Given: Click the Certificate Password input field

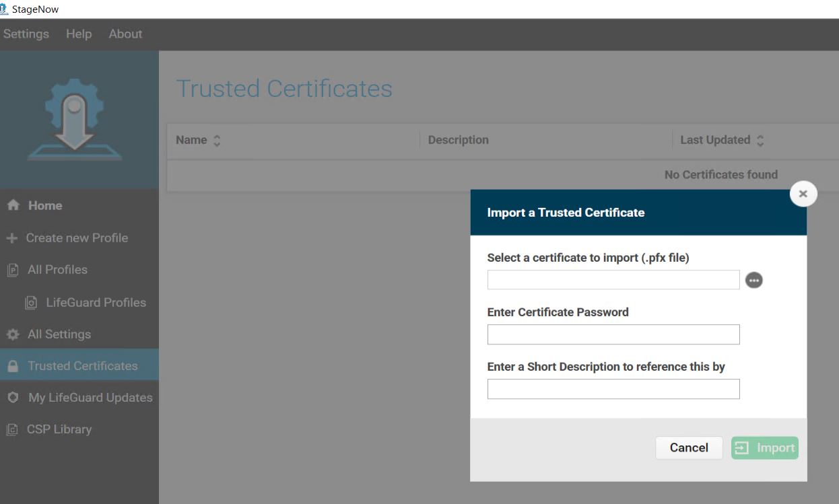Looking at the screenshot, I should [613, 334].
